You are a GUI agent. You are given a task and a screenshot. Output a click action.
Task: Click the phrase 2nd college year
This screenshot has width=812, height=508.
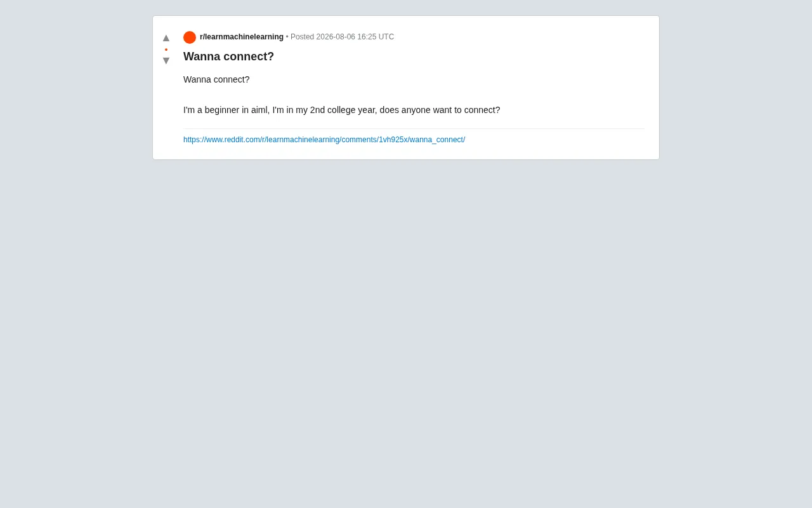pos(343,110)
